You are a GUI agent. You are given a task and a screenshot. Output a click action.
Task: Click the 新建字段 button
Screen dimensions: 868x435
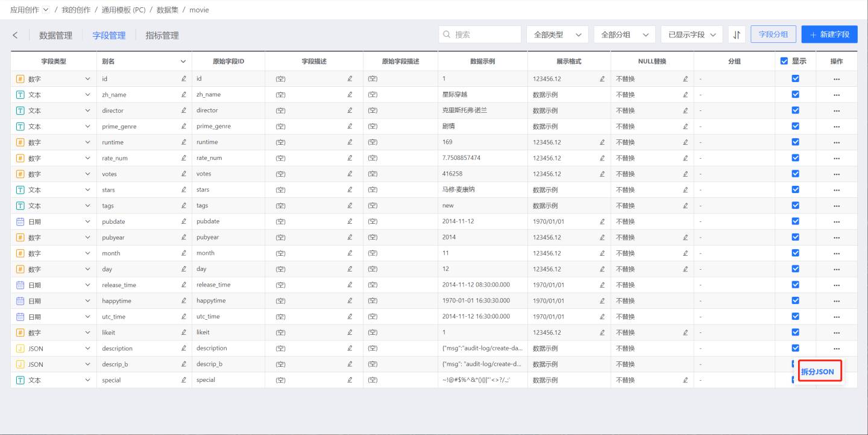[x=829, y=34]
